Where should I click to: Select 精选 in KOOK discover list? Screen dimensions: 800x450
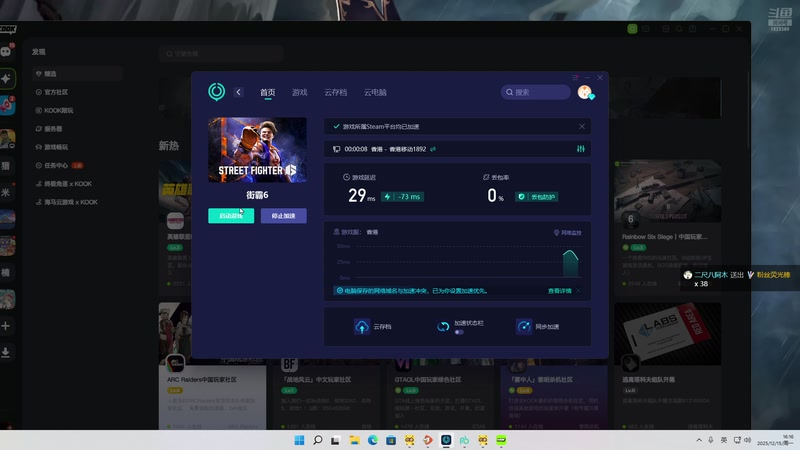(78, 74)
